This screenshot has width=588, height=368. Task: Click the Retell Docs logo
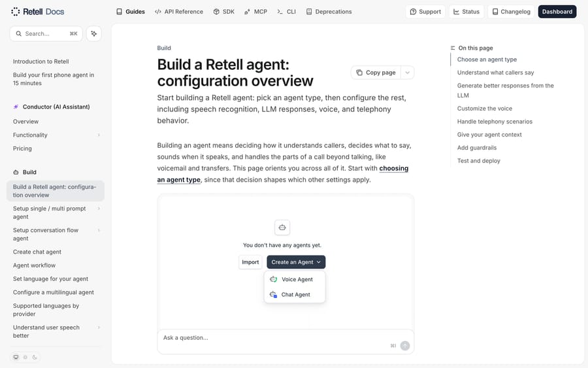pyautogui.click(x=37, y=12)
